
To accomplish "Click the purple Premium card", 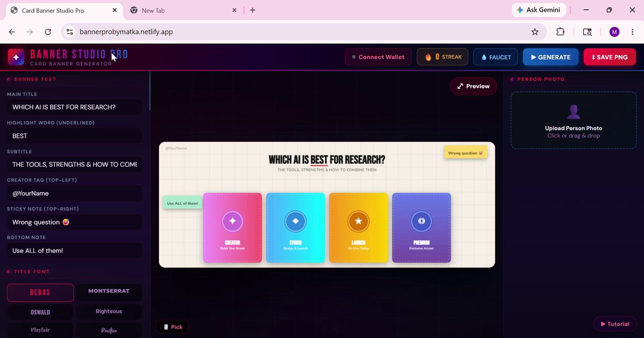I will click(x=421, y=228).
